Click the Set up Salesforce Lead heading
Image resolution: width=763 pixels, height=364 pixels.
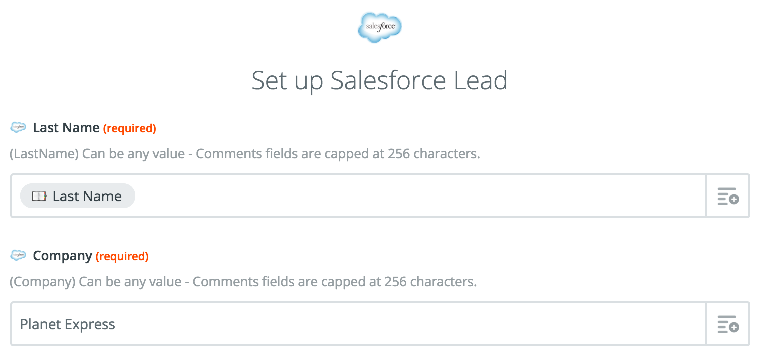(380, 81)
